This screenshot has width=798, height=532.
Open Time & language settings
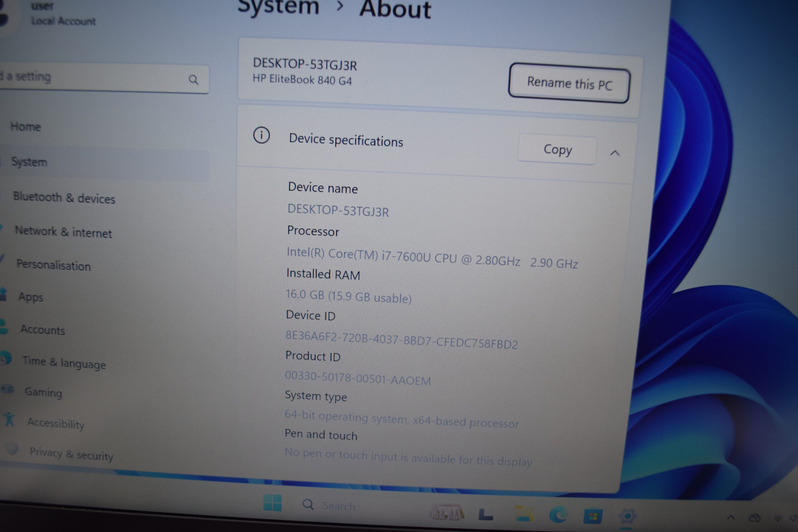coord(64,363)
